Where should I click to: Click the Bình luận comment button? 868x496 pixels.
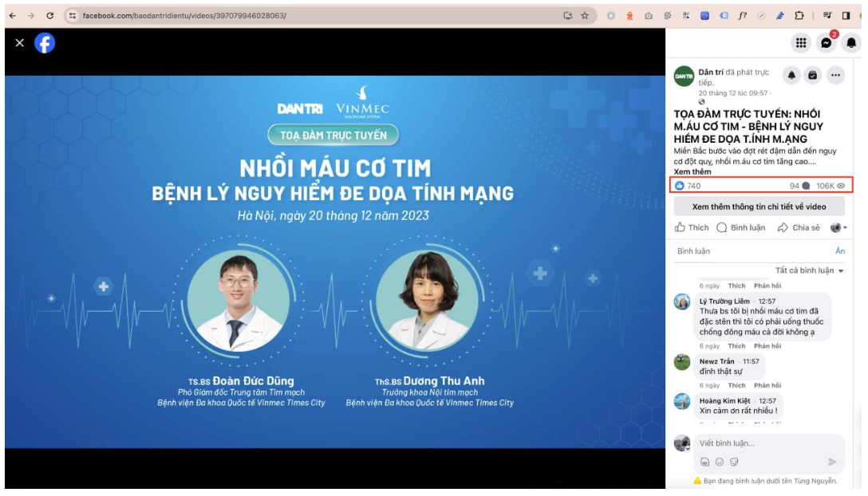[x=740, y=227]
